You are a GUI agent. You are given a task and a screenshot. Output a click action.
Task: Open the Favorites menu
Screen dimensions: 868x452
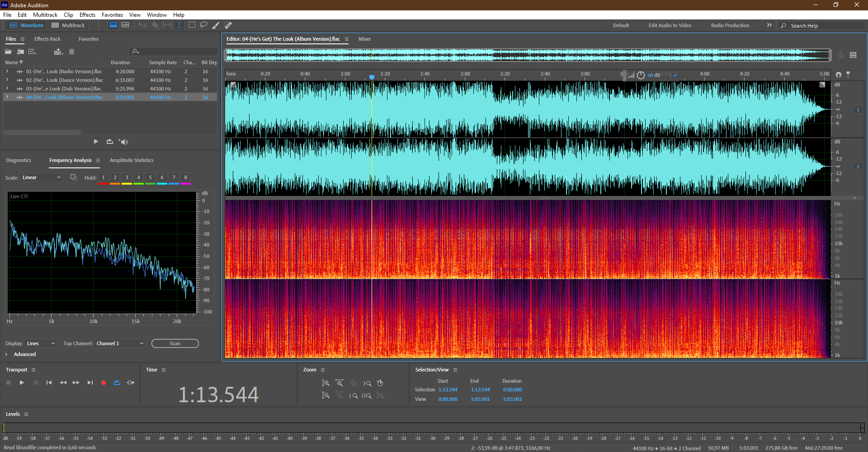pos(112,15)
